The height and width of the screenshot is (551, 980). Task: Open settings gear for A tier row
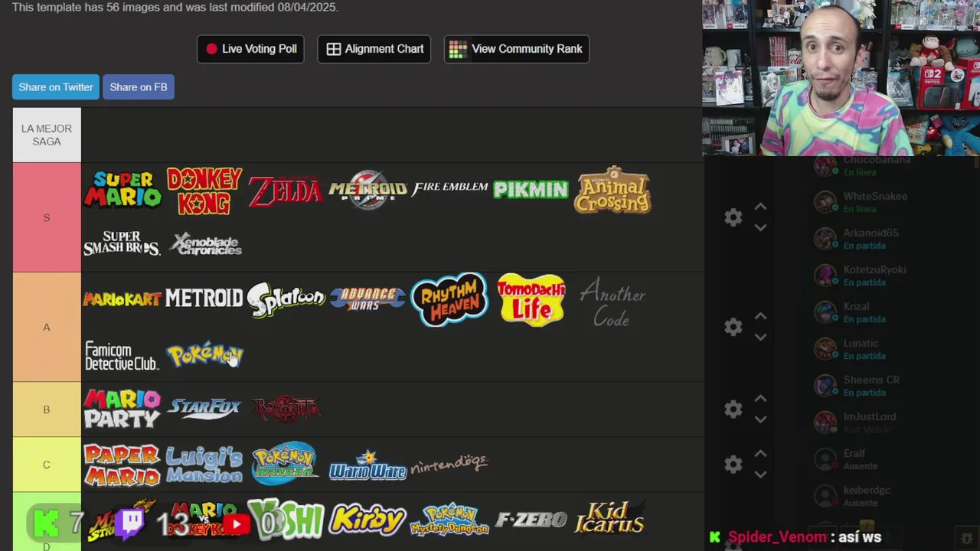pos(733,327)
